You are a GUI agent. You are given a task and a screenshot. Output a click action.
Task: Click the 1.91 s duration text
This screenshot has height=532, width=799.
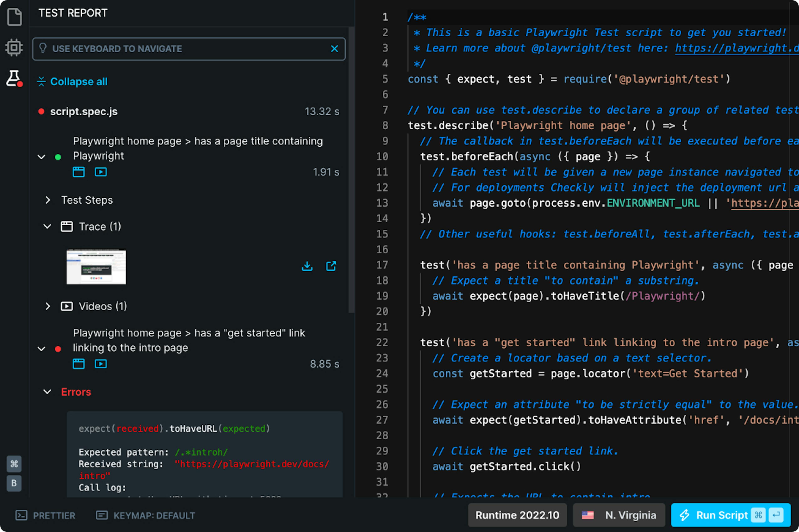(326, 172)
